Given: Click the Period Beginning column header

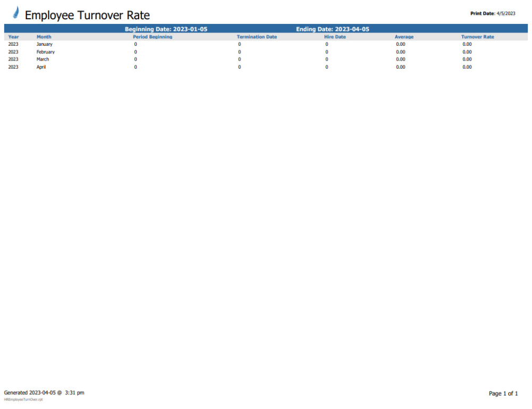Looking at the screenshot, I should click(x=153, y=37).
